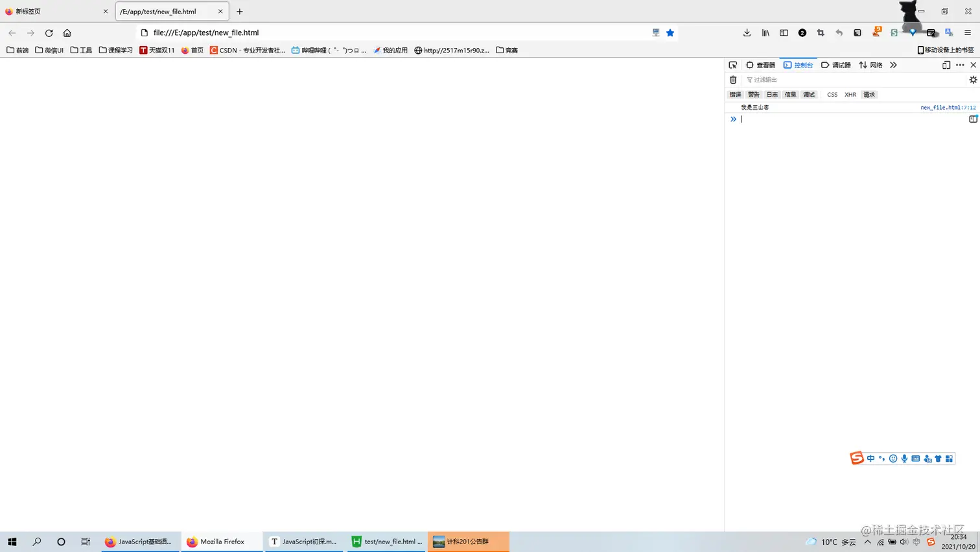
Task: Focus the 过滤输出 filter field
Action: 854,80
